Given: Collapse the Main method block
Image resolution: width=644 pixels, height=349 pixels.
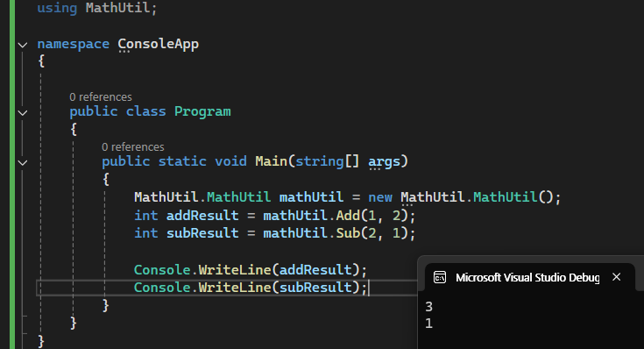Looking at the screenshot, I should 23,163.
